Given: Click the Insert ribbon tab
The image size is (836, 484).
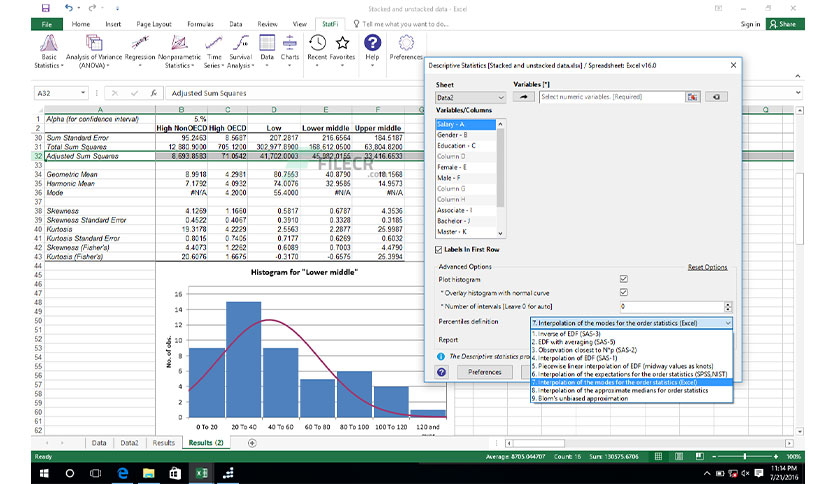Looking at the screenshot, I should 113,25.
